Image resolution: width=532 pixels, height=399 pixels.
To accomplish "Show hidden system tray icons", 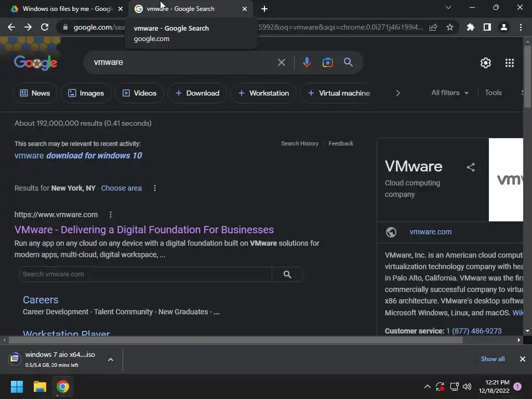I will coord(428,387).
